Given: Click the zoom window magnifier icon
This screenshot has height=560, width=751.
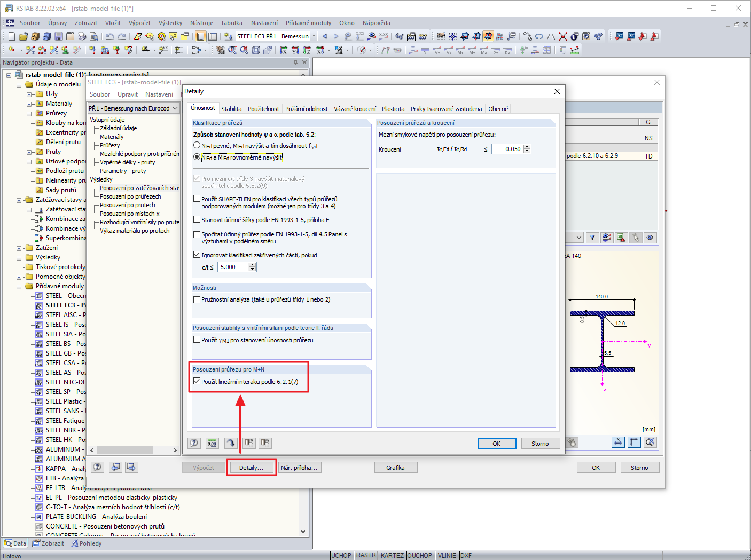Looking at the screenshot, I should 232,50.
